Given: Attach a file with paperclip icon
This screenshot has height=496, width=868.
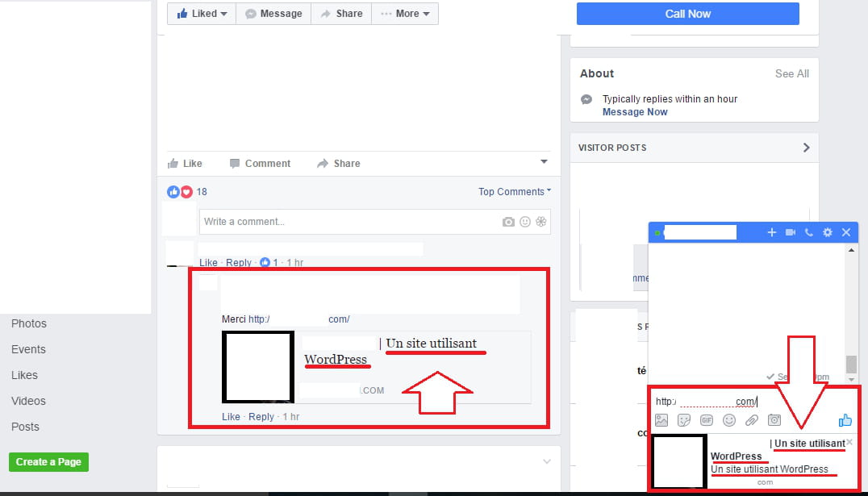Looking at the screenshot, I should click(x=752, y=420).
